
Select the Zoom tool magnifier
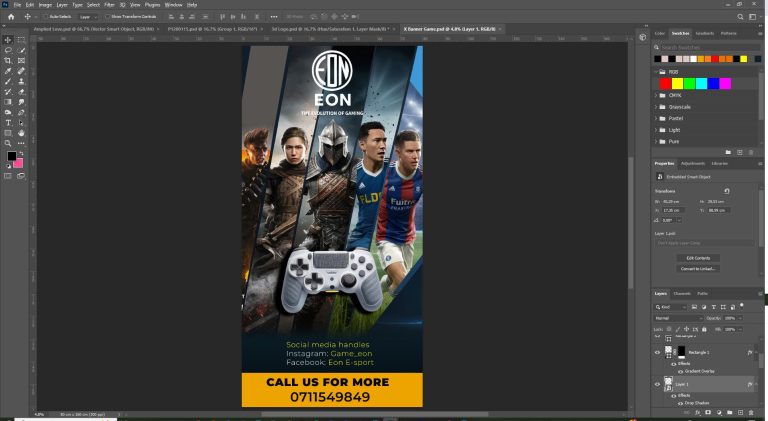click(8, 143)
